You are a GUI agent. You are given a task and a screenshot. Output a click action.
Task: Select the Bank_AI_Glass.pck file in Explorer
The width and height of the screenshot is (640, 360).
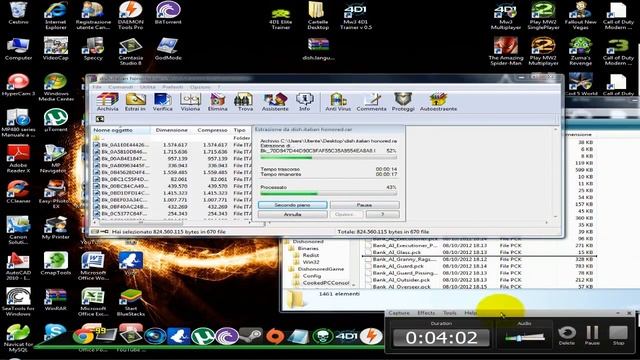(396, 252)
